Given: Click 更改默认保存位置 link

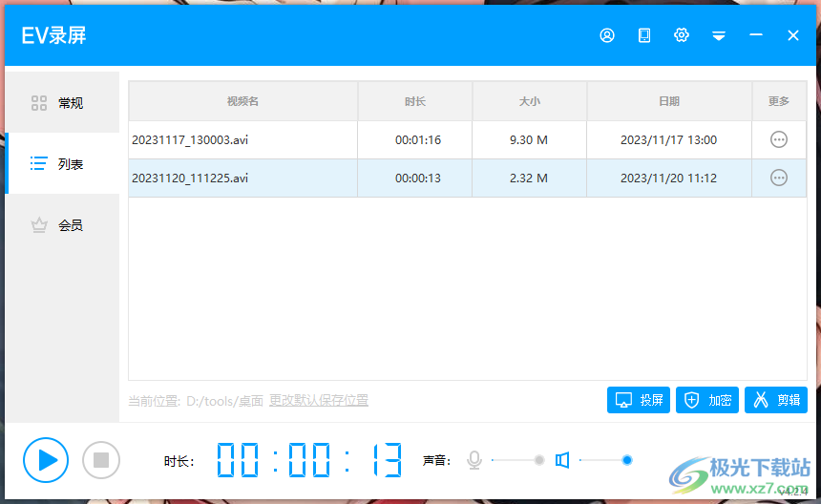Looking at the screenshot, I should [x=319, y=400].
